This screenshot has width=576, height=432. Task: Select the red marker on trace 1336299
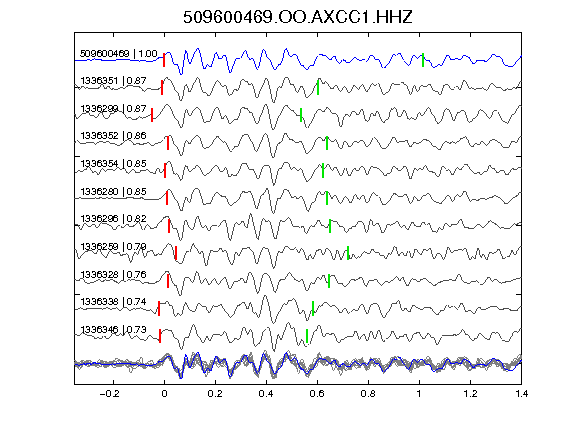[152, 115]
